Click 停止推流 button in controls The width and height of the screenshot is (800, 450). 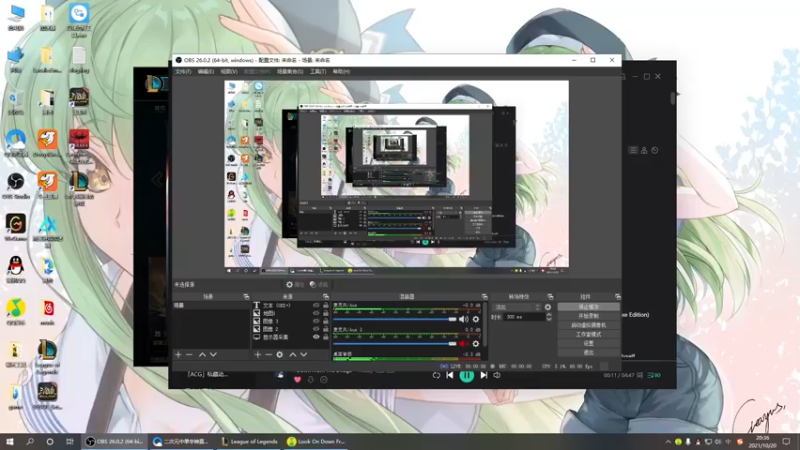[x=588, y=307]
